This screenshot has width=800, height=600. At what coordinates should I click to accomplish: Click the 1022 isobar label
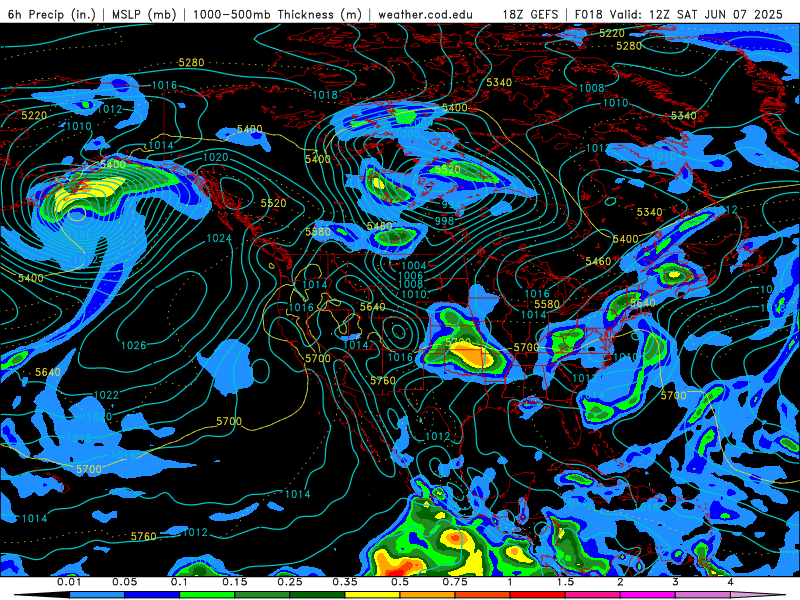[107, 395]
